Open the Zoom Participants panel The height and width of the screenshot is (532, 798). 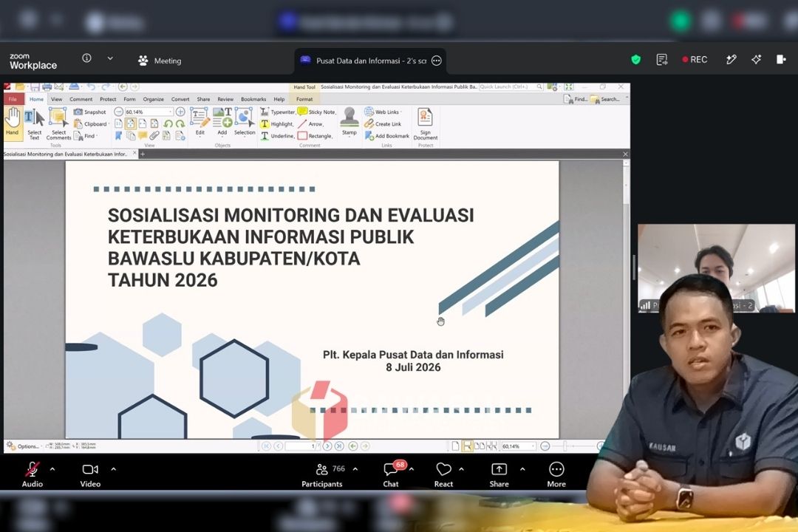pyautogui.click(x=322, y=474)
